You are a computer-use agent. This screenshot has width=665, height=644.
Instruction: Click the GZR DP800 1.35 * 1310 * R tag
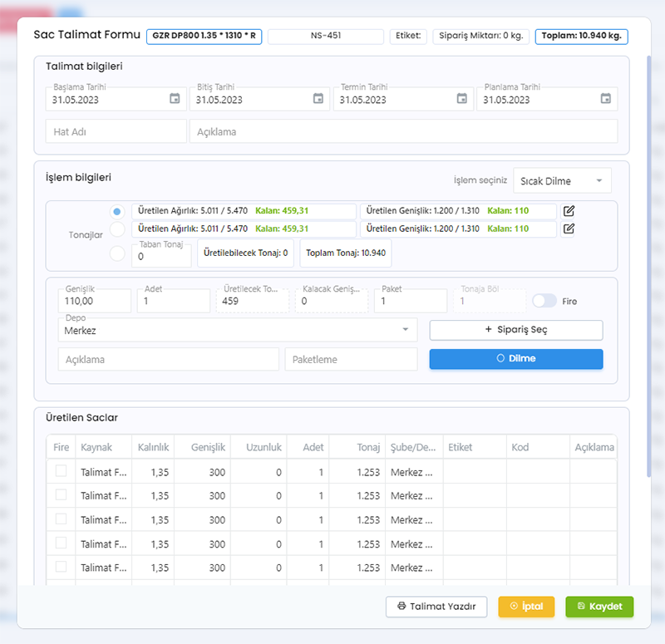tap(204, 36)
